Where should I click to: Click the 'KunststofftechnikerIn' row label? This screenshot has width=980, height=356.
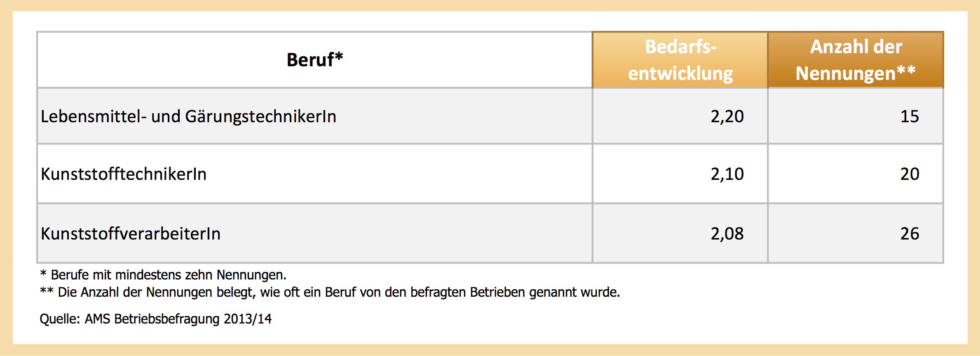pos(124,174)
